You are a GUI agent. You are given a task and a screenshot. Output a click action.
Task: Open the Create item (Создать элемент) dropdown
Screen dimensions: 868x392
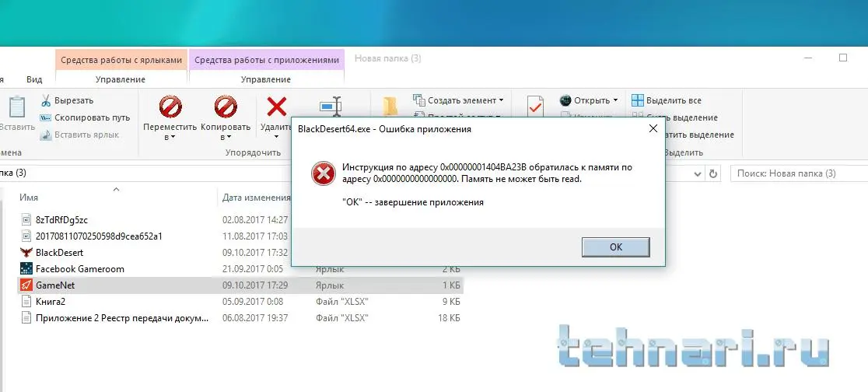[458, 100]
